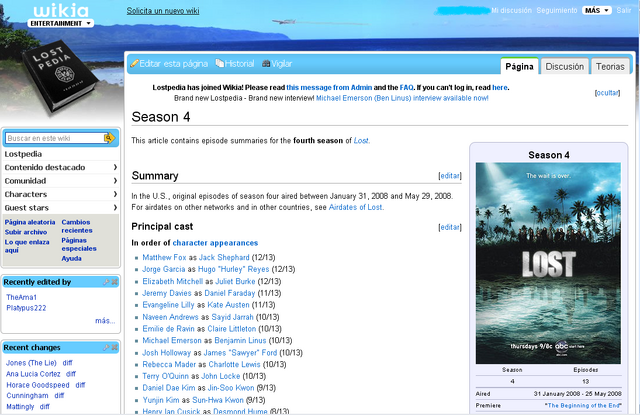Open Hugo "Hurley" Reyes link

click(233, 269)
